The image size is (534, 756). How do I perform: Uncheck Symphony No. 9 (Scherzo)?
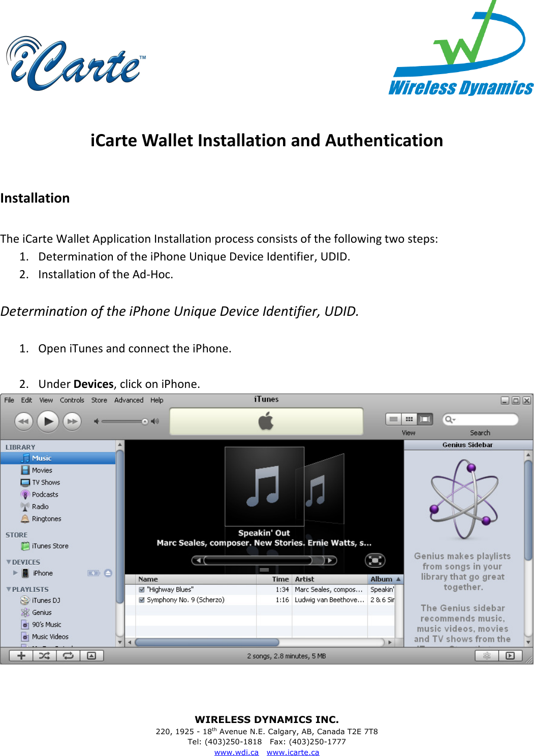coord(142,600)
